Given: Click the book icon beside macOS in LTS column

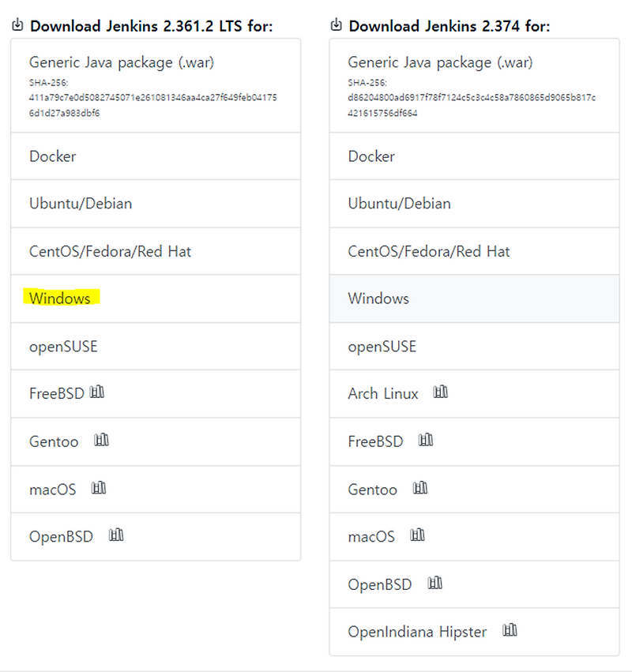Looking at the screenshot, I should click(x=98, y=488).
